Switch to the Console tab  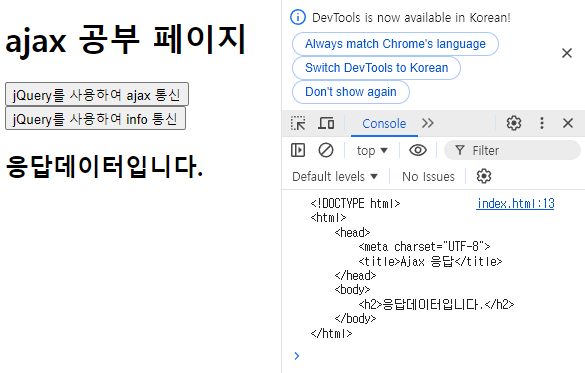[x=384, y=123]
